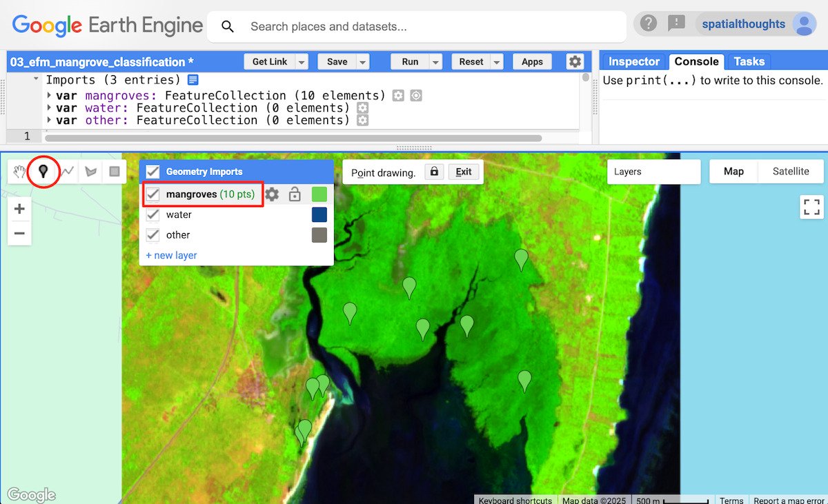Open the Get Link dropdown arrow
The image size is (828, 504).
[x=302, y=62]
